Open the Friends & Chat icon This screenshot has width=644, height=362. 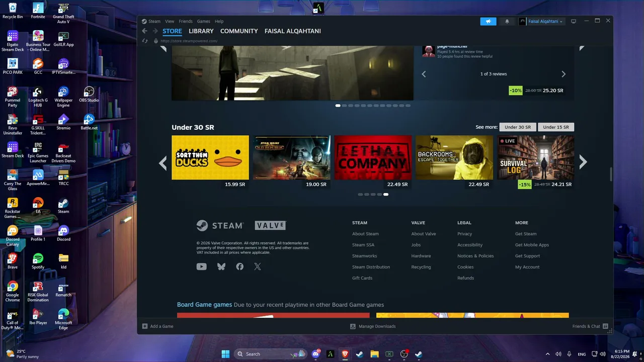(x=605, y=326)
